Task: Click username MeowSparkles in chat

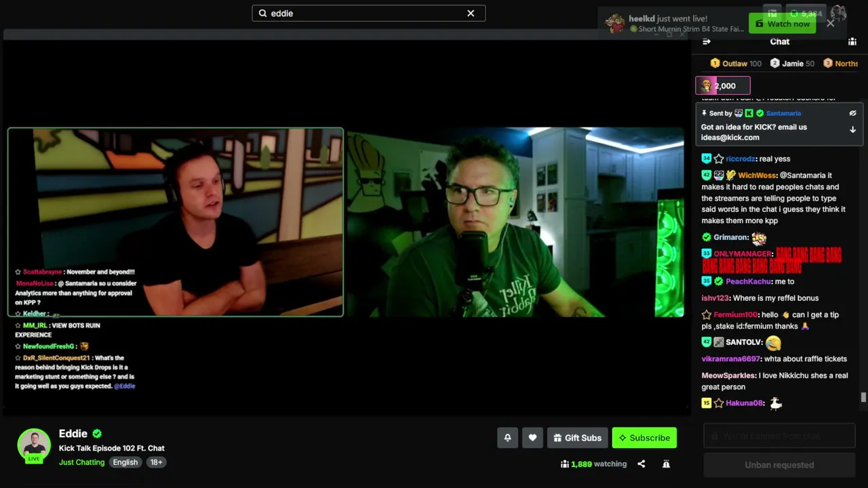Action: pyautogui.click(x=728, y=375)
